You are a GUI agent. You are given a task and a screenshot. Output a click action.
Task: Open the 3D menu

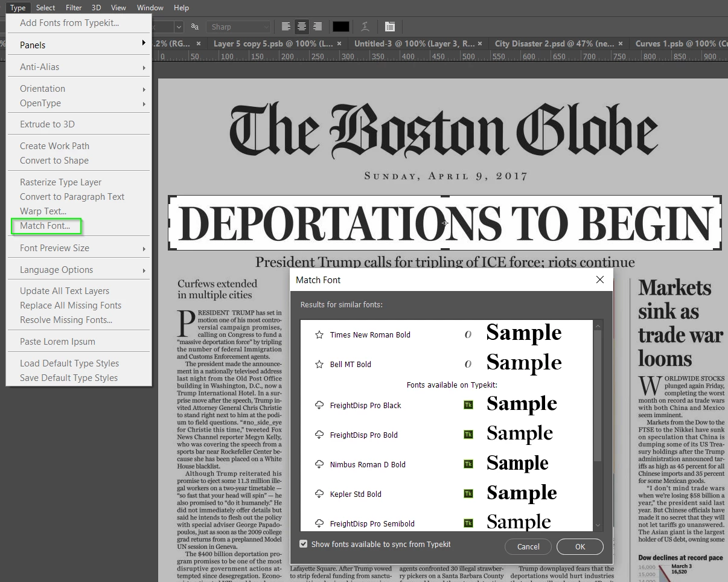[96, 7]
